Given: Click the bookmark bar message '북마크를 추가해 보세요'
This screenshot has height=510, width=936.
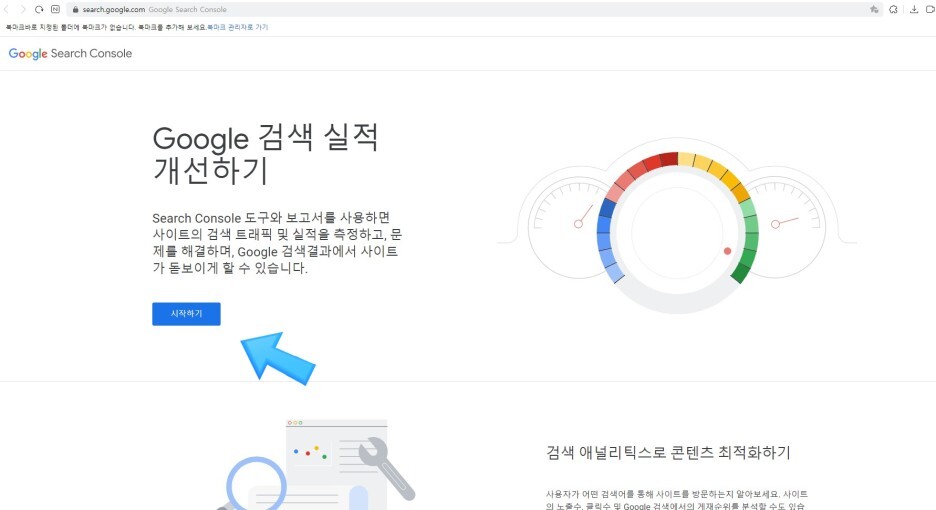Looking at the screenshot, I should point(172,27).
